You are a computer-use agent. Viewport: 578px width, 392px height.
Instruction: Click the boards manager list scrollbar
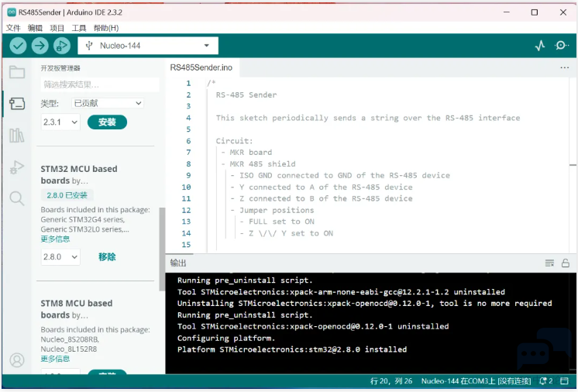tap(161, 249)
